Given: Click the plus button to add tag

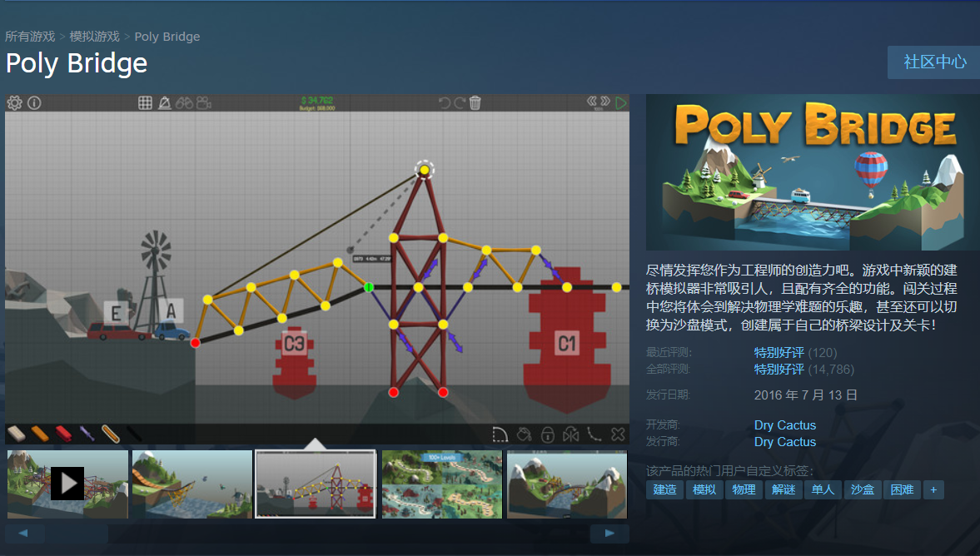Looking at the screenshot, I should coord(933,489).
